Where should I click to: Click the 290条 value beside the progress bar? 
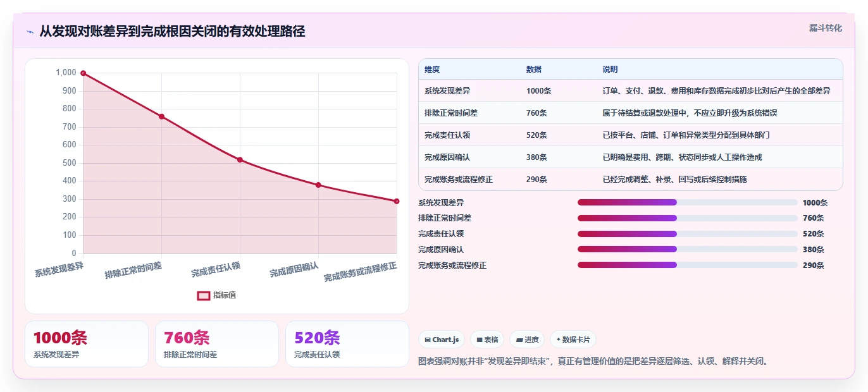click(813, 266)
